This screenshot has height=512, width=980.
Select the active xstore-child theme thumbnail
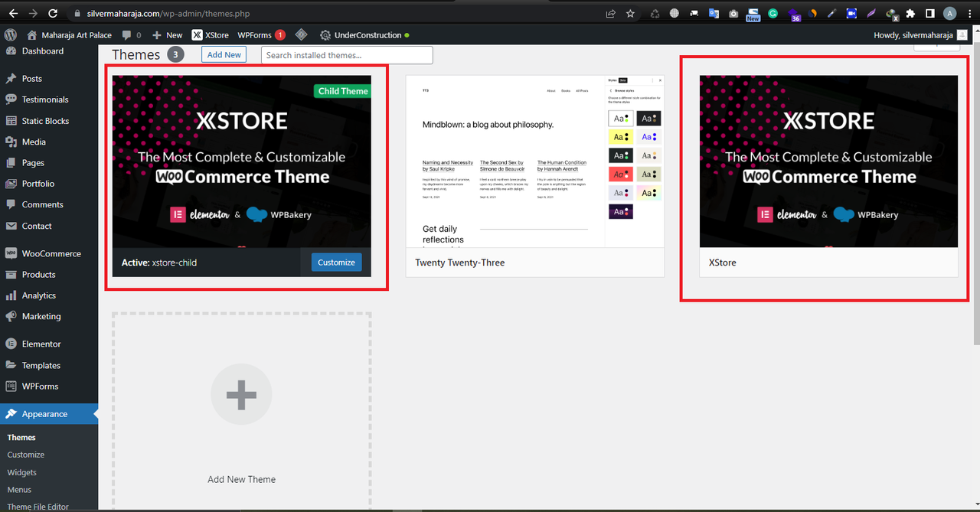coord(242,161)
